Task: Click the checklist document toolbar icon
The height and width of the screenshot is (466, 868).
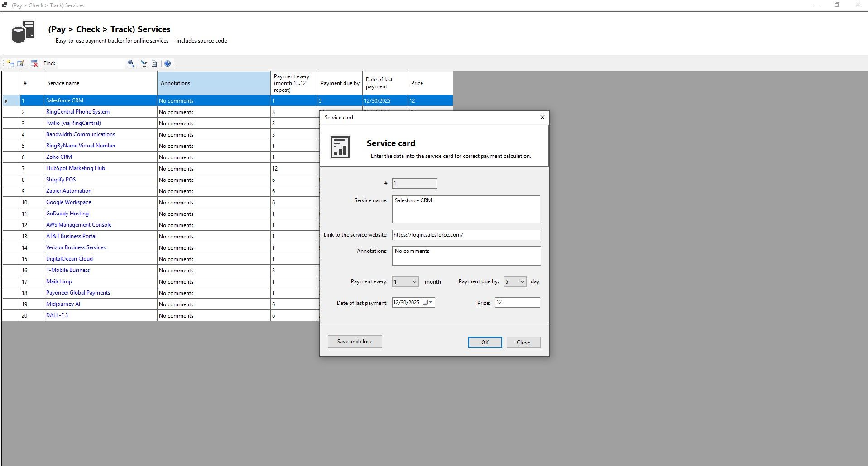Action: tap(154, 64)
